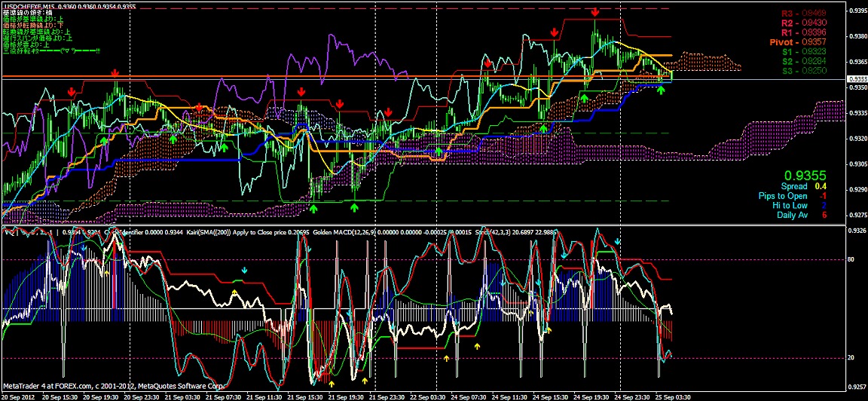Click the leftmost red down arrow on the price chart
The image size is (868, 401).
(71, 91)
